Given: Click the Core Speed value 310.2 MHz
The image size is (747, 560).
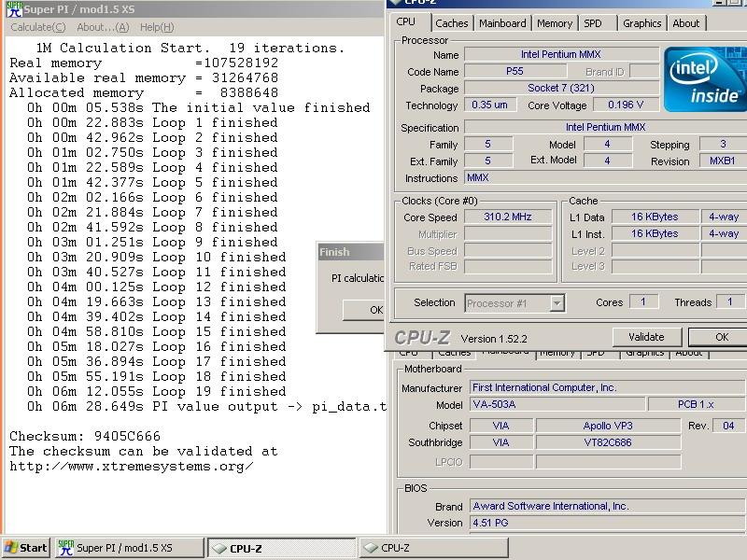Looking at the screenshot, I should (x=508, y=217).
